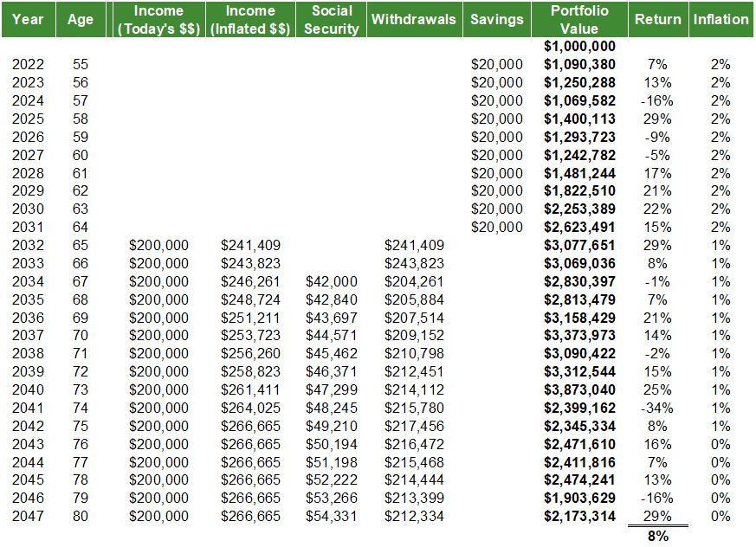756x547 pixels.
Task: Click Social Security value $54,331
Action: point(332,516)
